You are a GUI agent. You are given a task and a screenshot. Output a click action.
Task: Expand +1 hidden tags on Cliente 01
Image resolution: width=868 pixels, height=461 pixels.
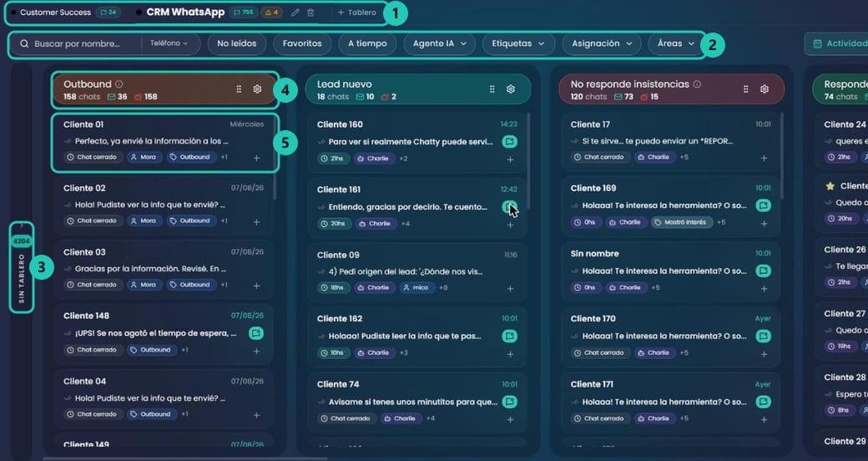pyautogui.click(x=225, y=157)
